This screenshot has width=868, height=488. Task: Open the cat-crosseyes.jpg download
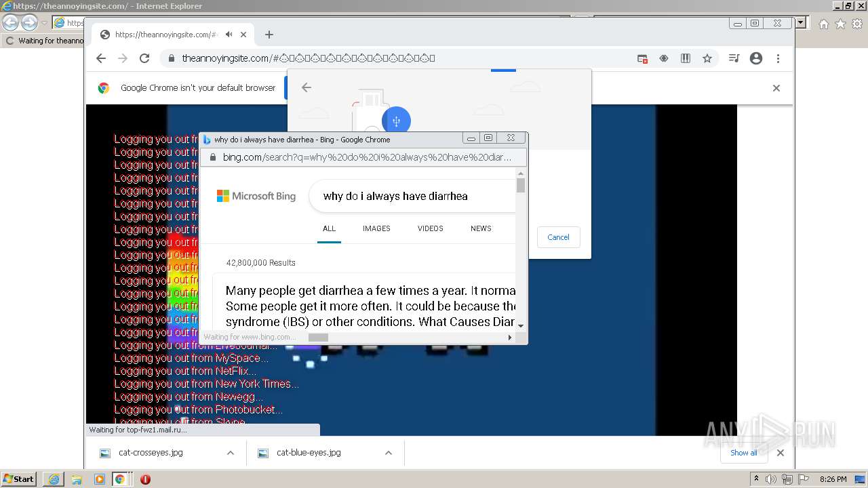point(151,453)
